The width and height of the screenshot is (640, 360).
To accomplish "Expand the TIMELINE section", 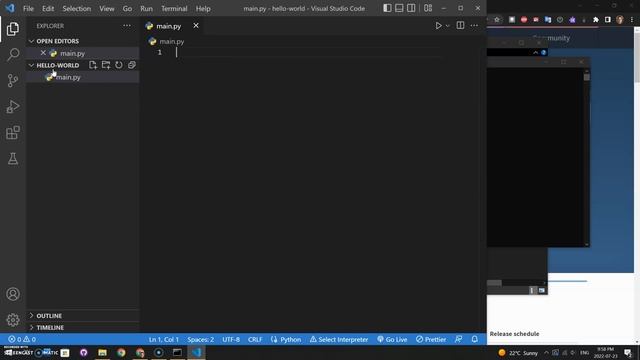I will pos(31,327).
